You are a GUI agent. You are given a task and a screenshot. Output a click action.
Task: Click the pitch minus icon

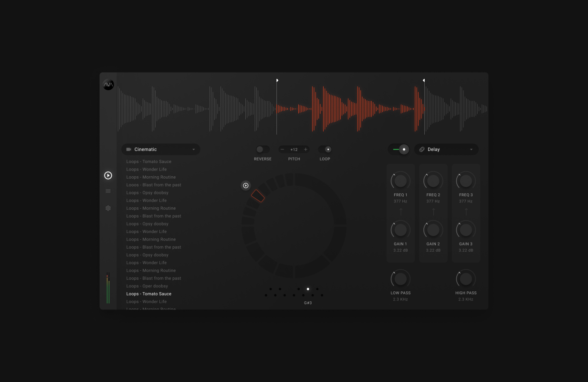pos(282,149)
